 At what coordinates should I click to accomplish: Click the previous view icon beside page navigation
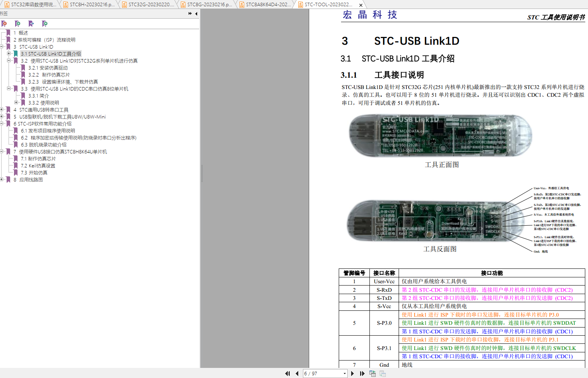click(x=373, y=373)
